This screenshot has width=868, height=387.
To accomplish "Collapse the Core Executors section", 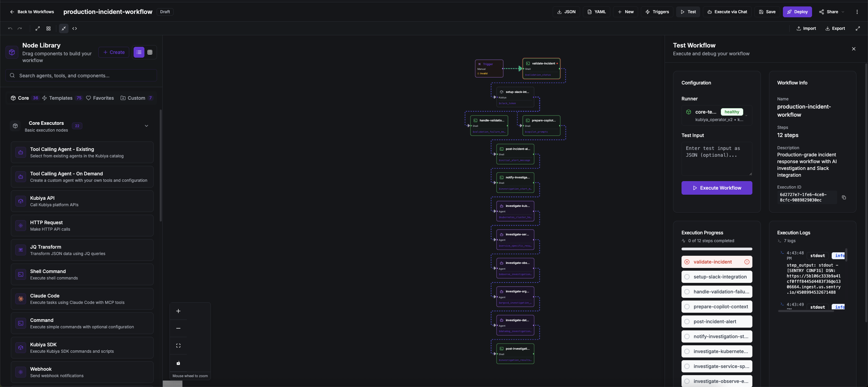I will point(146,126).
